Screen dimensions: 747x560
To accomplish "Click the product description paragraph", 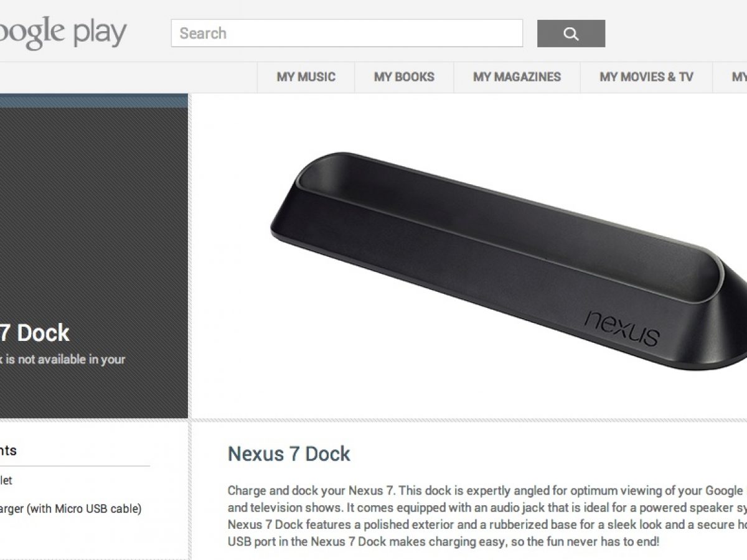I will click(x=487, y=516).
